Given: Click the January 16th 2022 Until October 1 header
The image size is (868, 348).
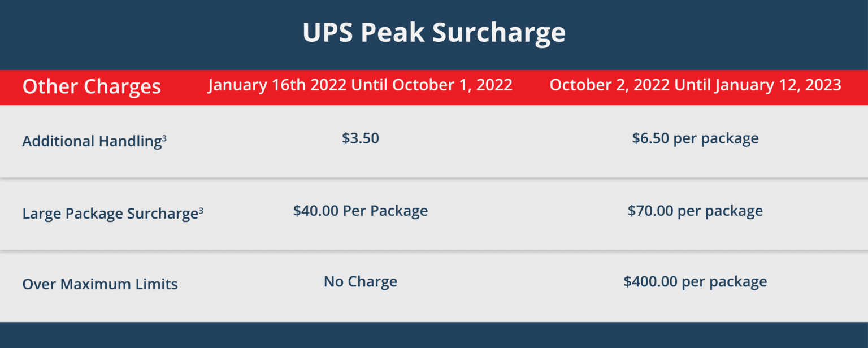Looking at the screenshot, I should [360, 85].
